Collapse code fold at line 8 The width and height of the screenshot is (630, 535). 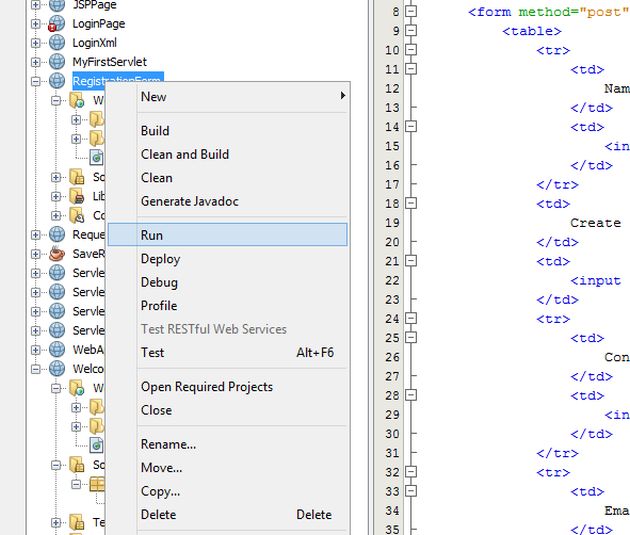click(x=411, y=11)
